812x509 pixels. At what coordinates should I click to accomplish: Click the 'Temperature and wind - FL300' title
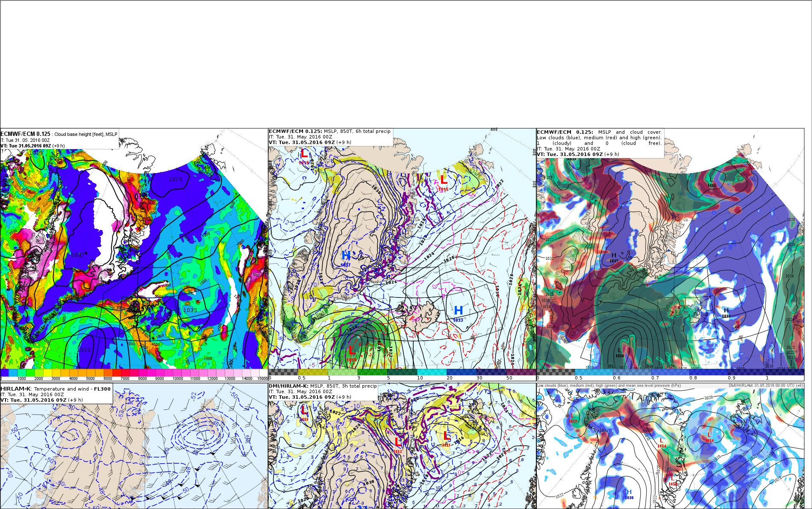(73, 389)
